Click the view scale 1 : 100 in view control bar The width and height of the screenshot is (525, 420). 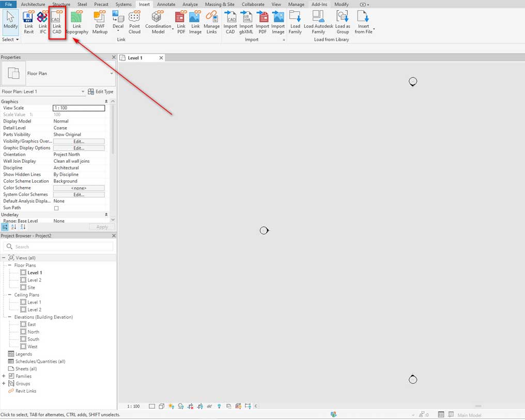tap(133, 407)
